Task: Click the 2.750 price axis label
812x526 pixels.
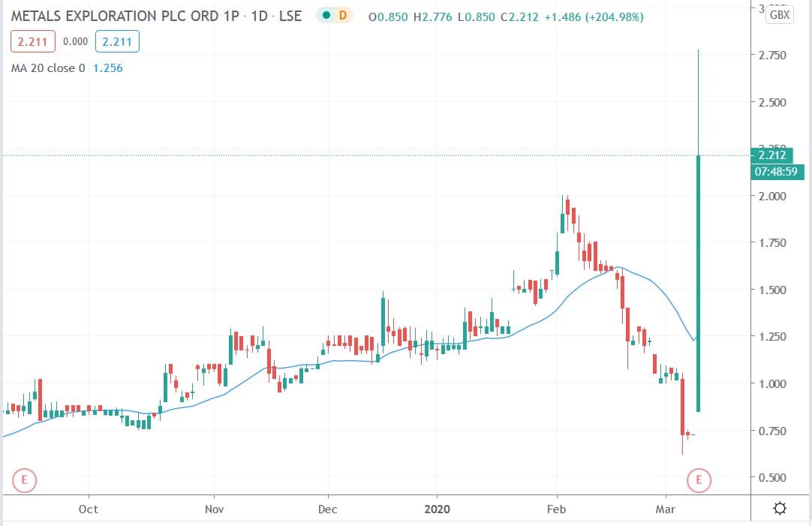Action: 772,56
